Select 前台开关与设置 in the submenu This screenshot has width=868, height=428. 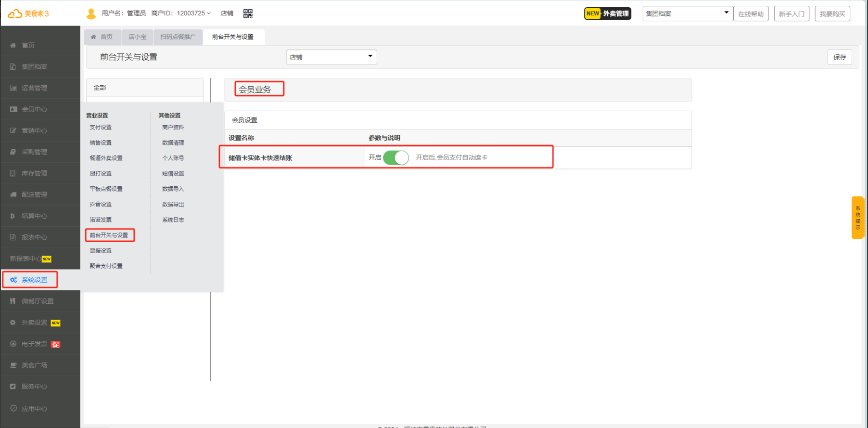[109, 235]
